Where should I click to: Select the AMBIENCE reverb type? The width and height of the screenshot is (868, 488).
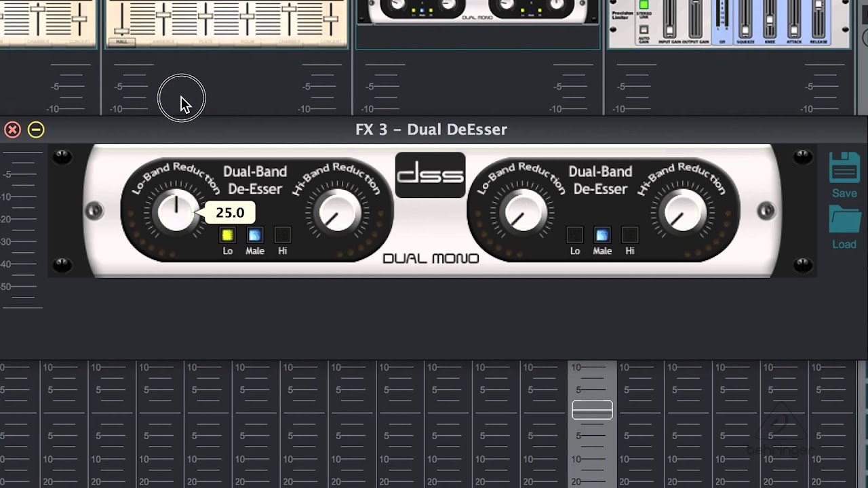pos(163,42)
